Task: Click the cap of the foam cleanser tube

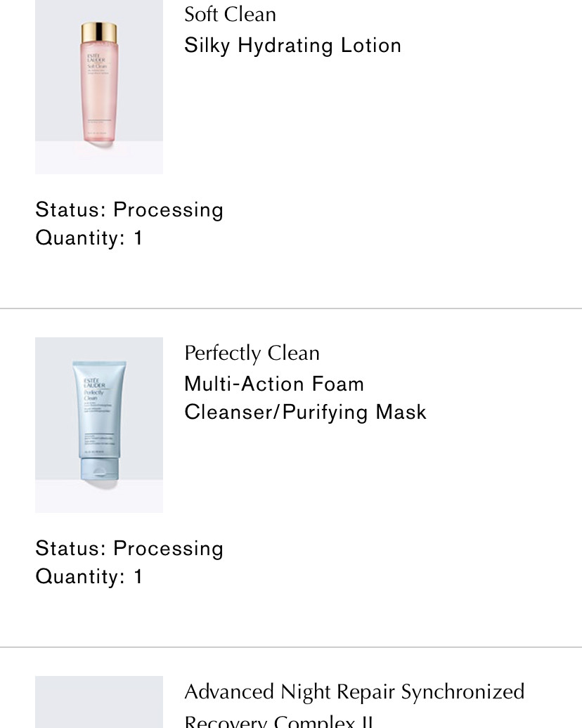Action: (99, 469)
